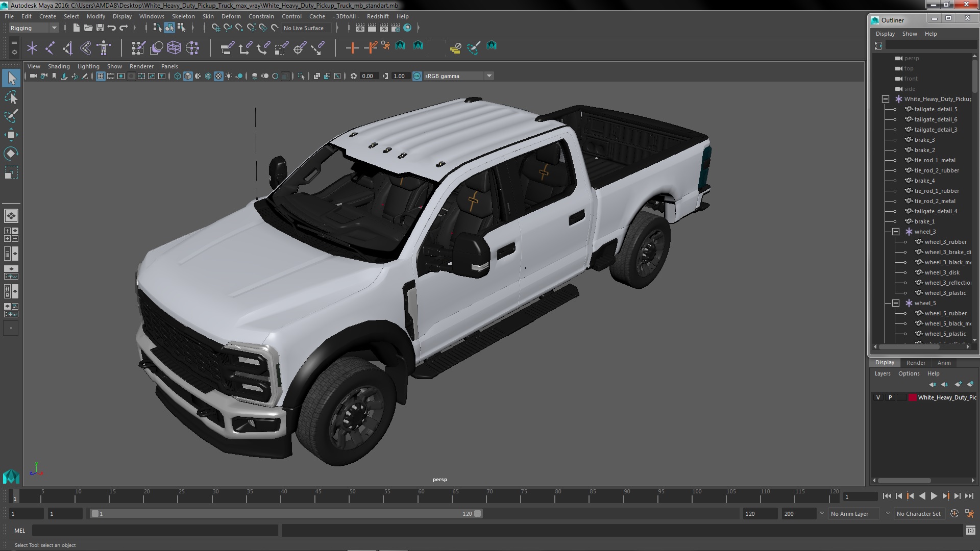Click red layer color swatch
Image resolution: width=980 pixels, height=551 pixels.
(912, 397)
